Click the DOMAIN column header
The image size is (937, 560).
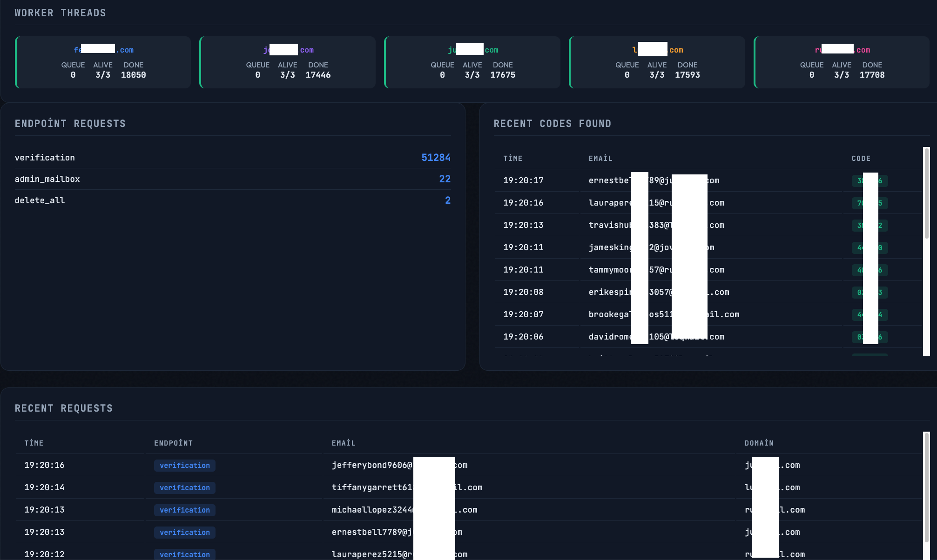(759, 443)
